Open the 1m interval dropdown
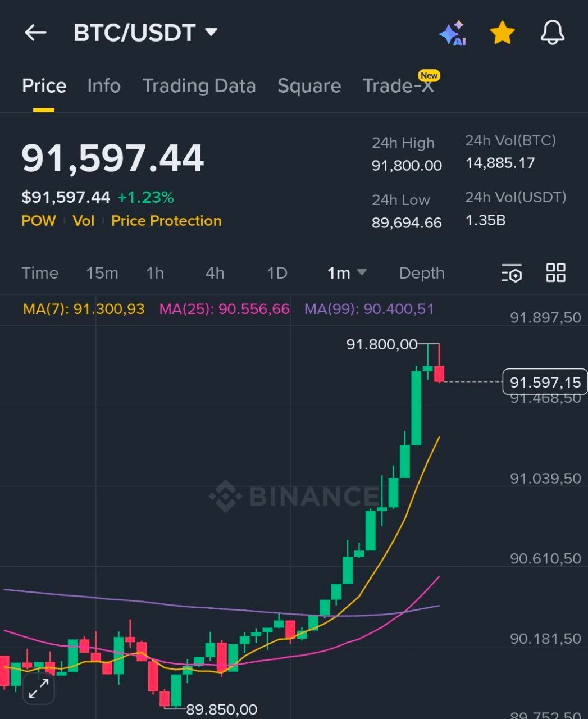The height and width of the screenshot is (719, 588). pyautogui.click(x=347, y=273)
